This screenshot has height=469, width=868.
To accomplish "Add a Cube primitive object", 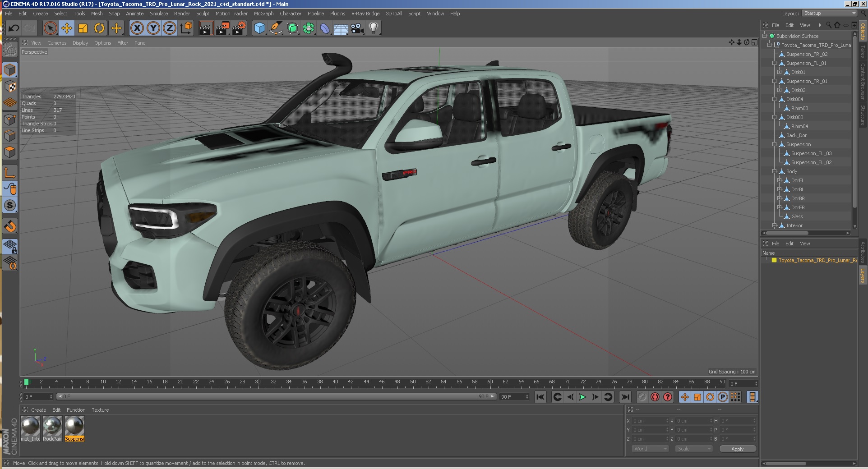I will [259, 28].
